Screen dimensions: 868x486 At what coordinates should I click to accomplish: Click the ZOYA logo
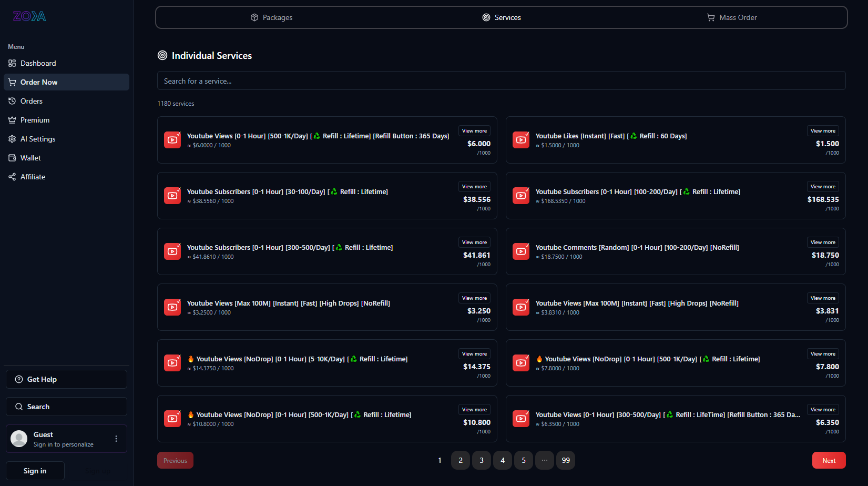[x=29, y=16]
